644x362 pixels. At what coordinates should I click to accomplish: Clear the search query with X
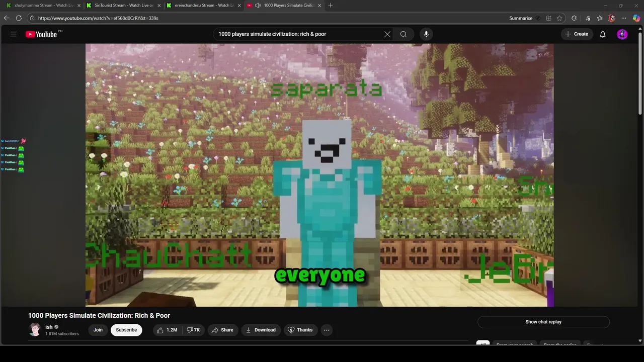[x=387, y=34]
